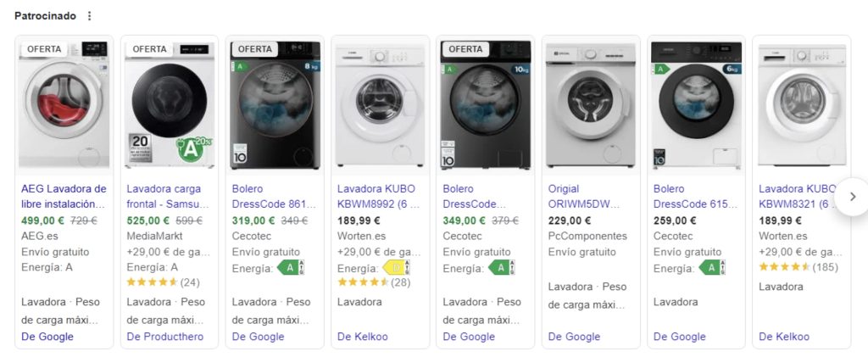Click yellow energy label D on KUBO KBWM8992
Image resolution: width=868 pixels, height=357 pixels.
396,268
